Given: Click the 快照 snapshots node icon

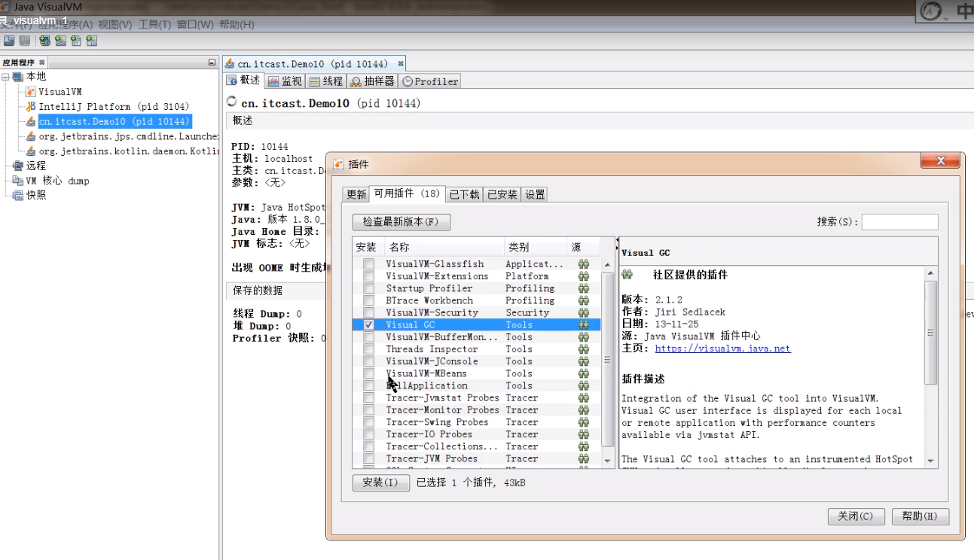Looking at the screenshot, I should [x=18, y=195].
